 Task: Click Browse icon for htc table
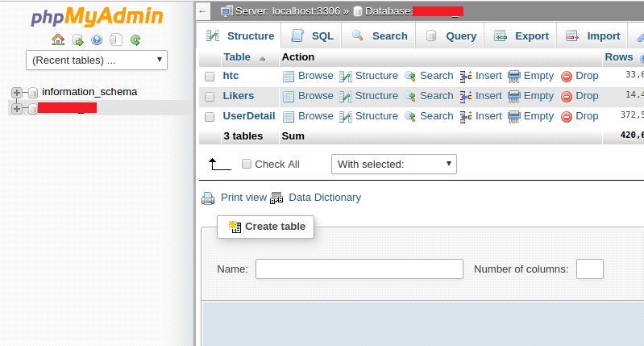[x=289, y=76]
